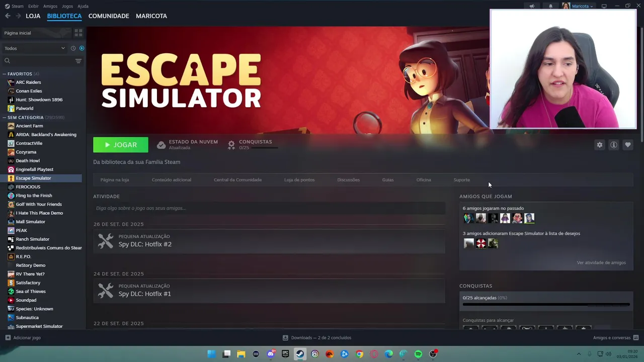The height and width of the screenshot is (362, 644).
Task: Select Hunt: Showdown 1896
Action: tap(39, 100)
